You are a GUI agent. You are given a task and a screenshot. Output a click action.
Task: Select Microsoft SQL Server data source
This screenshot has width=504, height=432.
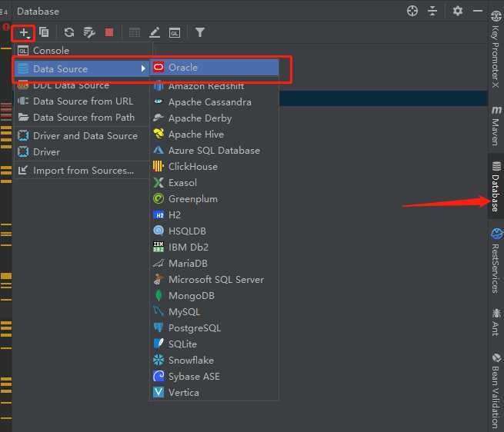(215, 280)
